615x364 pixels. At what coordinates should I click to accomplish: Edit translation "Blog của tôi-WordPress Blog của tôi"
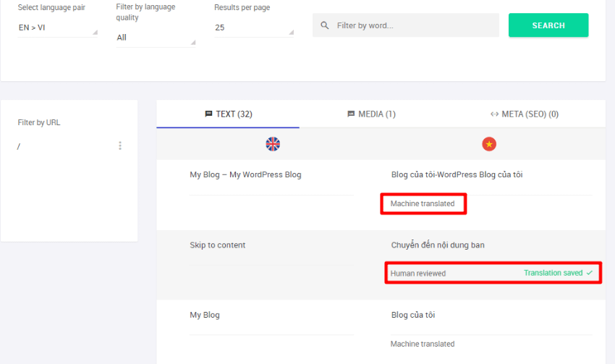[x=457, y=174]
